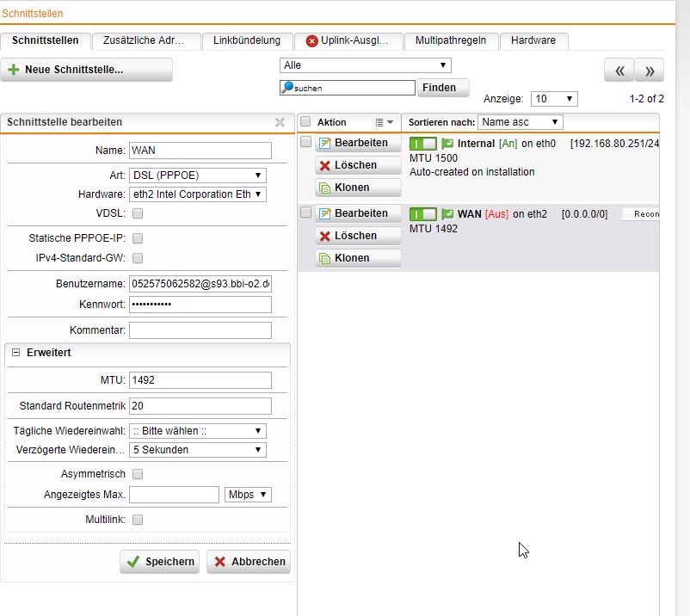Edit the WAN interface
Screen dimensions: 690x616
[x=358, y=213]
